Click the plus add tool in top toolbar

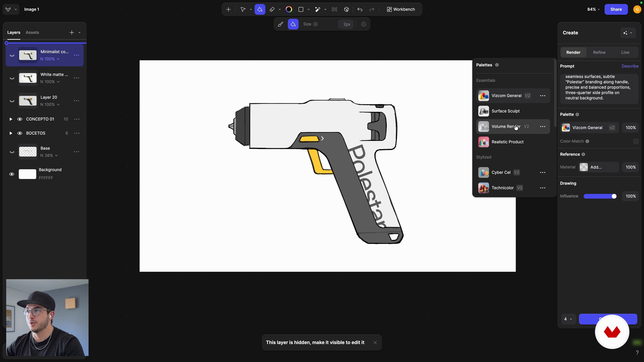tap(228, 10)
